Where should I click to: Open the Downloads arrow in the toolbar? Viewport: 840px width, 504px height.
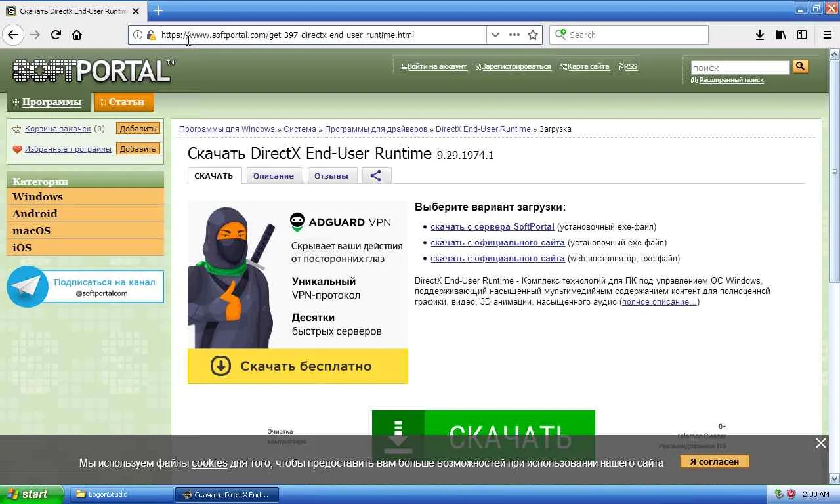coord(760,35)
